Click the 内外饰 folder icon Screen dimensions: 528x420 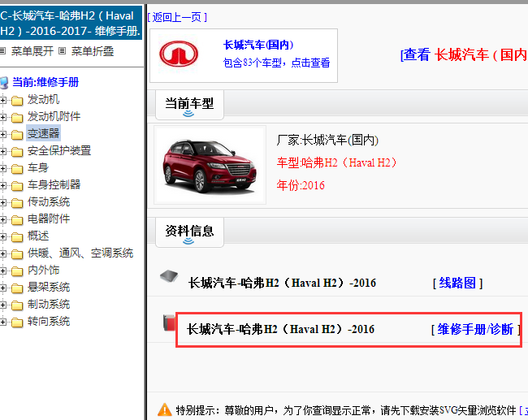pos(17,271)
